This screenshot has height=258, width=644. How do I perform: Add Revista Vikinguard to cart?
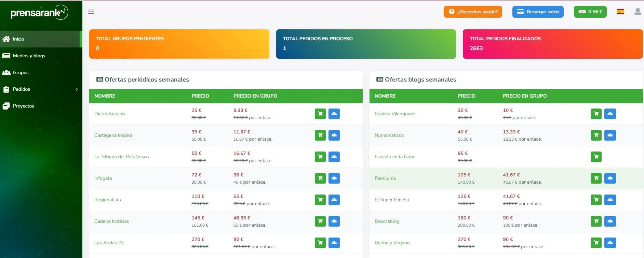(x=596, y=114)
